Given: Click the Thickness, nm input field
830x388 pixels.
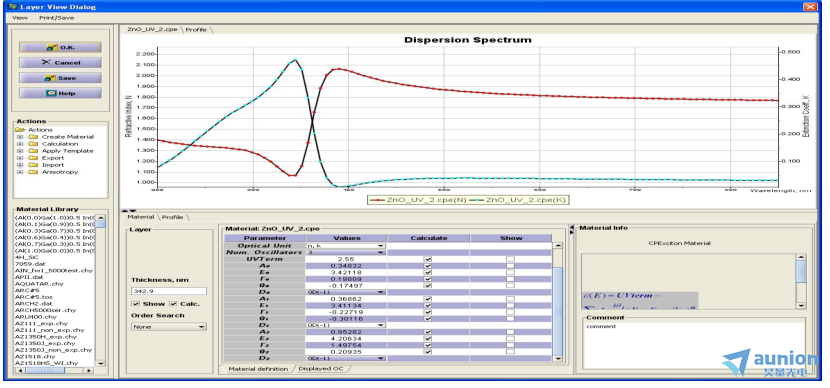Looking at the screenshot, I should [169, 291].
